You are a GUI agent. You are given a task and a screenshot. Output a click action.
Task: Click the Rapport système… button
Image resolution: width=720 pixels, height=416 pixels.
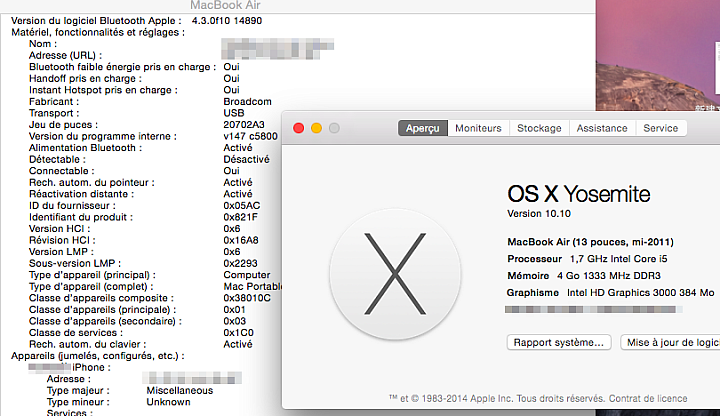(x=559, y=343)
